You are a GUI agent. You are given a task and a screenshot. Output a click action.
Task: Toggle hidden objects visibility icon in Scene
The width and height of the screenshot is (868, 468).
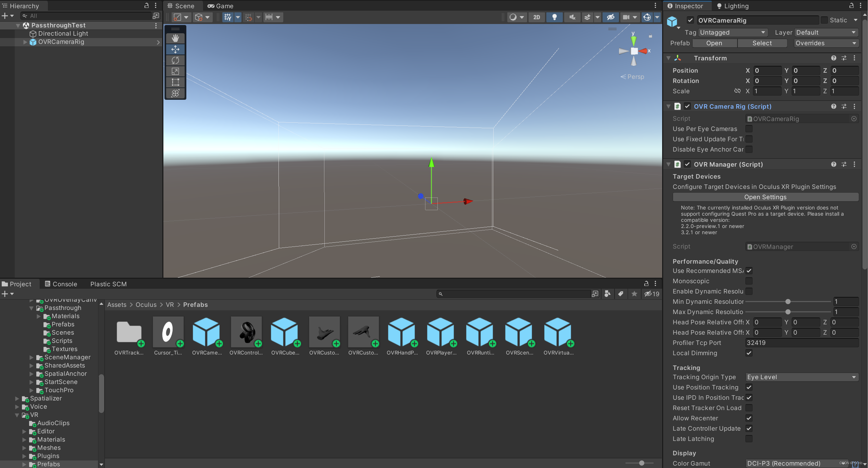(610, 17)
